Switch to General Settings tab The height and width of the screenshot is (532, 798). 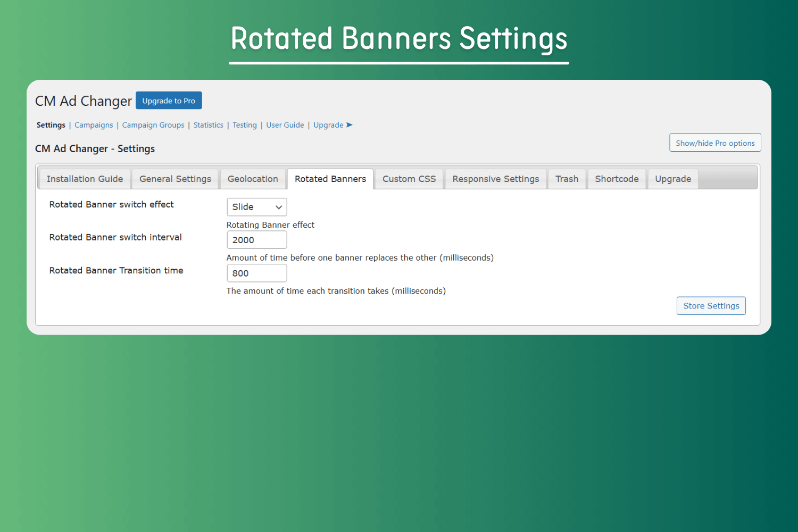(176, 179)
